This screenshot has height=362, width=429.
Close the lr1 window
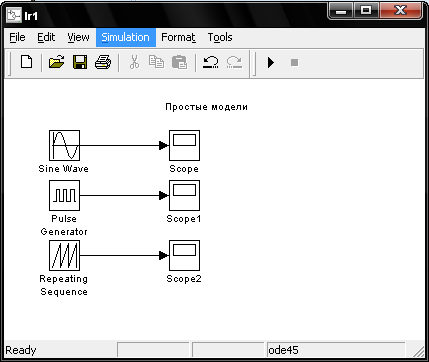[x=400, y=11]
